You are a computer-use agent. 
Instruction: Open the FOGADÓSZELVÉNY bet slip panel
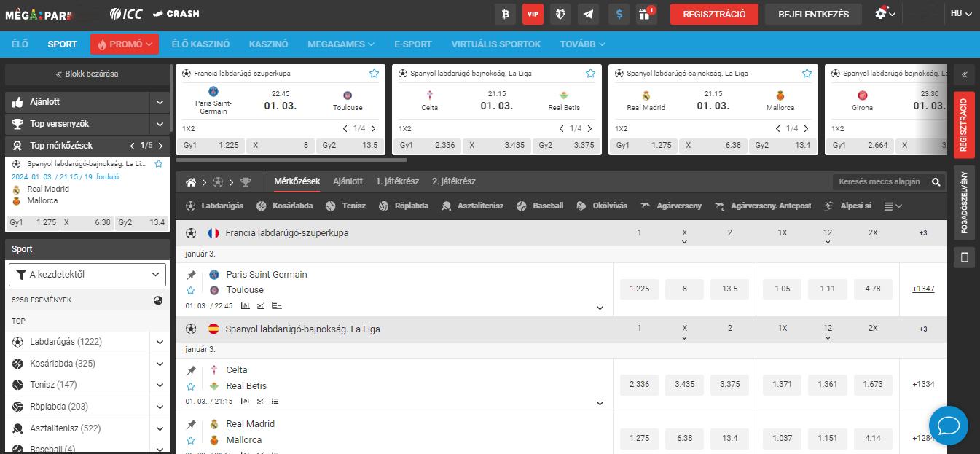pyautogui.click(x=964, y=203)
